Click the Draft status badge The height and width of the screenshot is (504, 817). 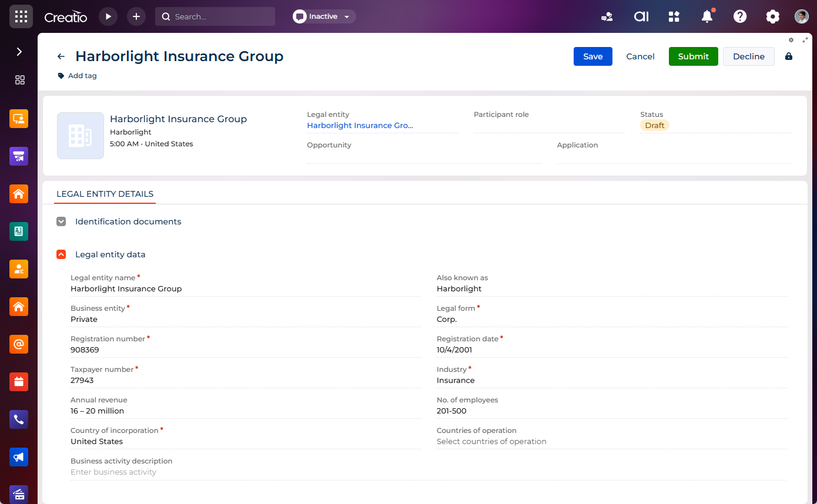[x=655, y=125]
